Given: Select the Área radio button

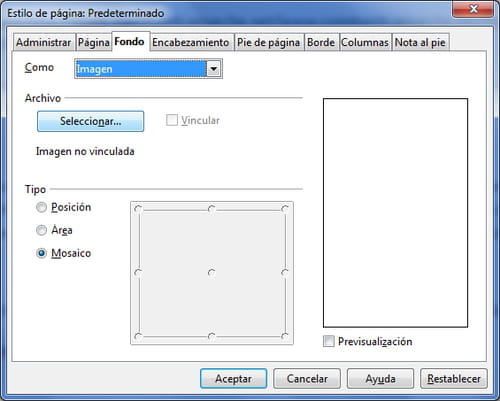Looking at the screenshot, I should 41,230.
